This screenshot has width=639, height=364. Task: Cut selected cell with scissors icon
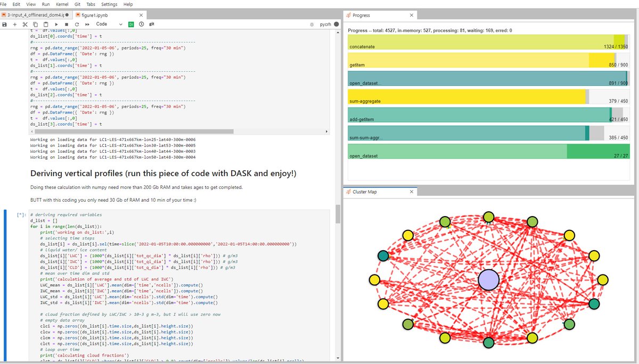pos(25,24)
